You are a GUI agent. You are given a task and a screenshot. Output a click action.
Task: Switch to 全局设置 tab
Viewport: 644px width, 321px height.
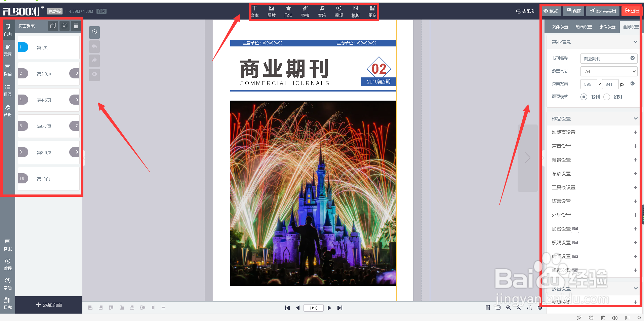point(631,27)
